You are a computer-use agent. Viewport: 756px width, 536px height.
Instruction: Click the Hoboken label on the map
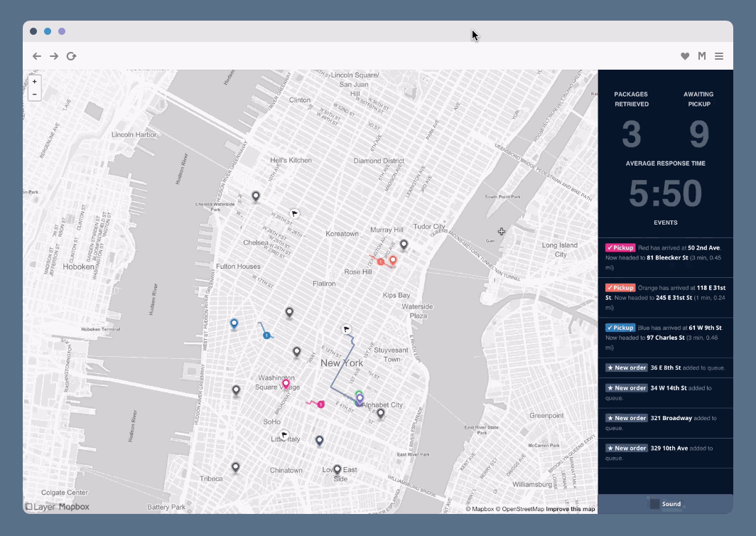click(x=78, y=267)
